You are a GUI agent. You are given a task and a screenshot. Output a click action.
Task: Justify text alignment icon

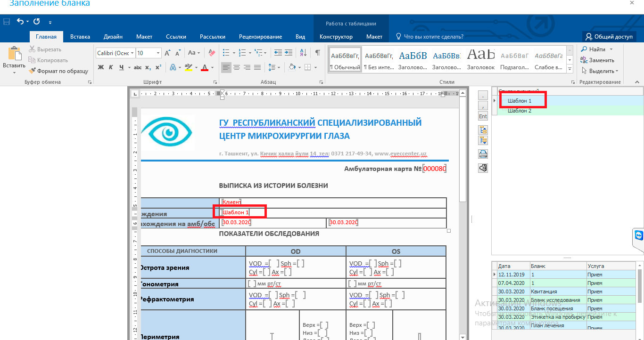coord(257,67)
